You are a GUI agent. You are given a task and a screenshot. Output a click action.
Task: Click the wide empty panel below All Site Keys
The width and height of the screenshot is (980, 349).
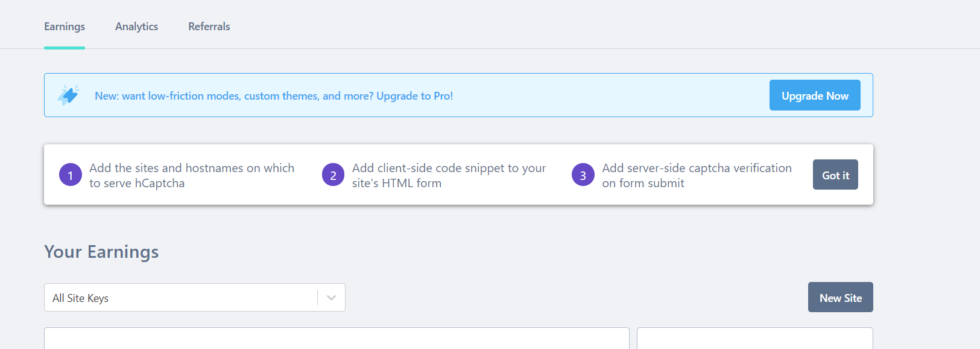(x=337, y=339)
